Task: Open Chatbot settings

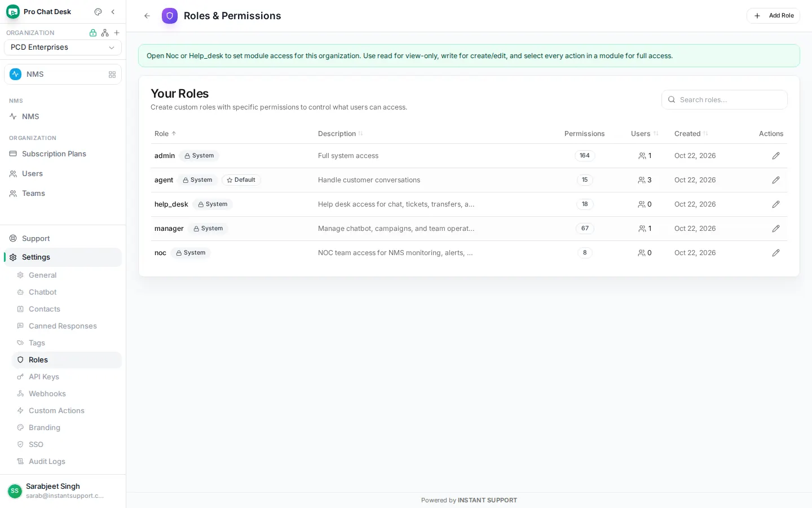Action: 67,292
